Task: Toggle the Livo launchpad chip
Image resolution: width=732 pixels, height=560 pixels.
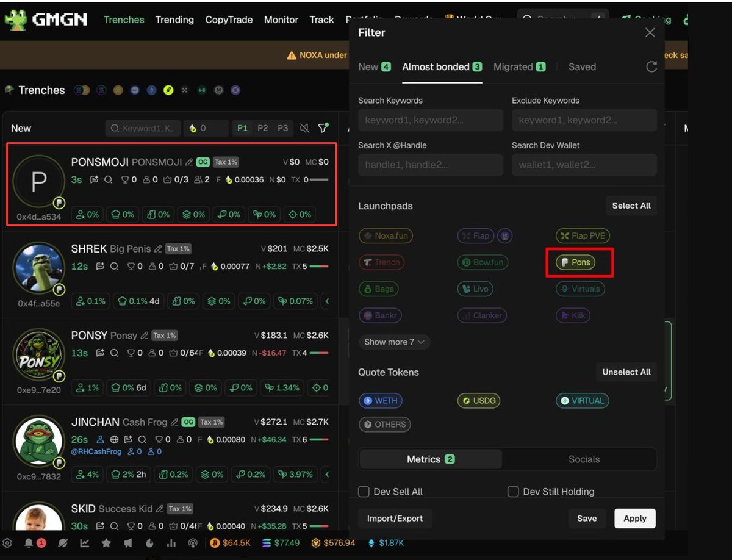Action: 475,289
